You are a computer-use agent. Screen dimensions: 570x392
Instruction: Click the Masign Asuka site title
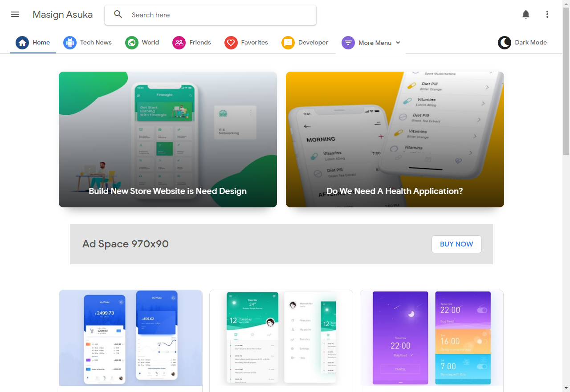click(x=63, y=15)
